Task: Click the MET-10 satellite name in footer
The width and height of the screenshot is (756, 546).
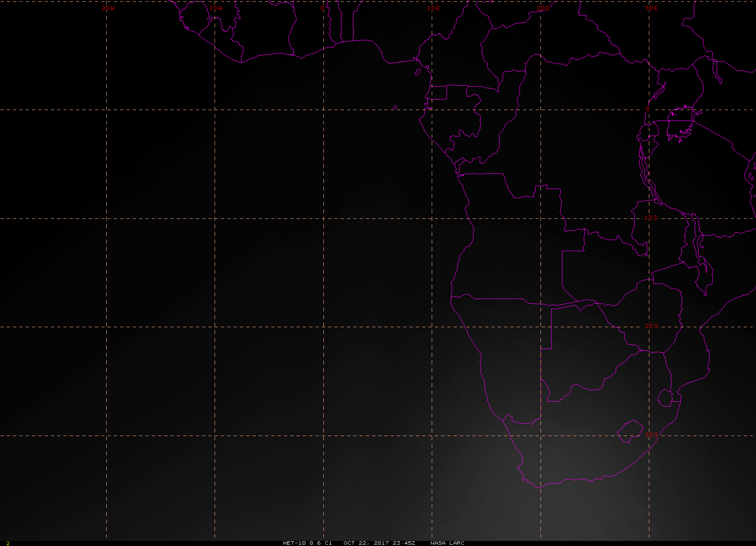Action: (x=294, y=543)
